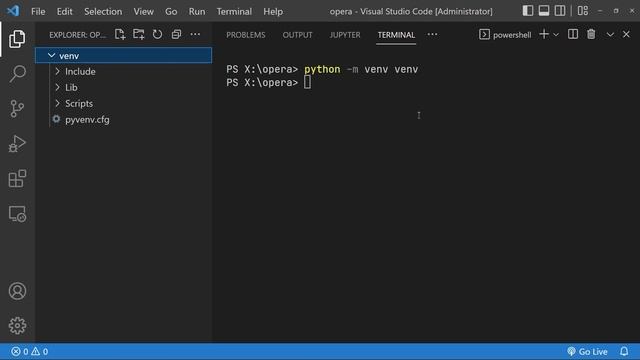Split the terminal
The height and width of the screenshot is (360, 640).
pyautogui.click(x=573, y=34)
